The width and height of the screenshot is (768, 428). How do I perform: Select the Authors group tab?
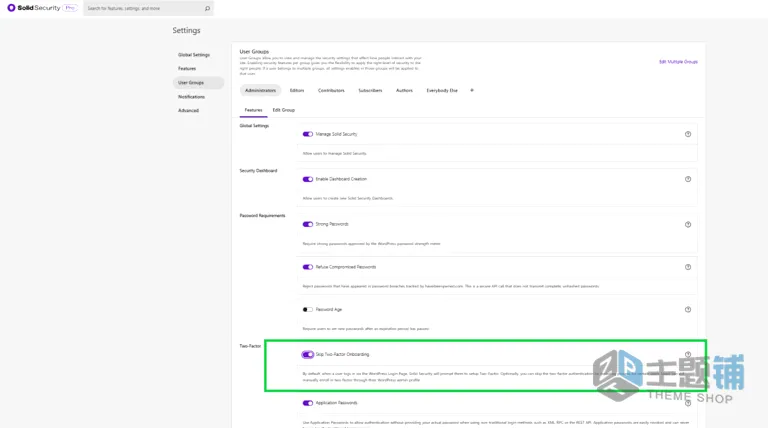(x=404, y=91)
